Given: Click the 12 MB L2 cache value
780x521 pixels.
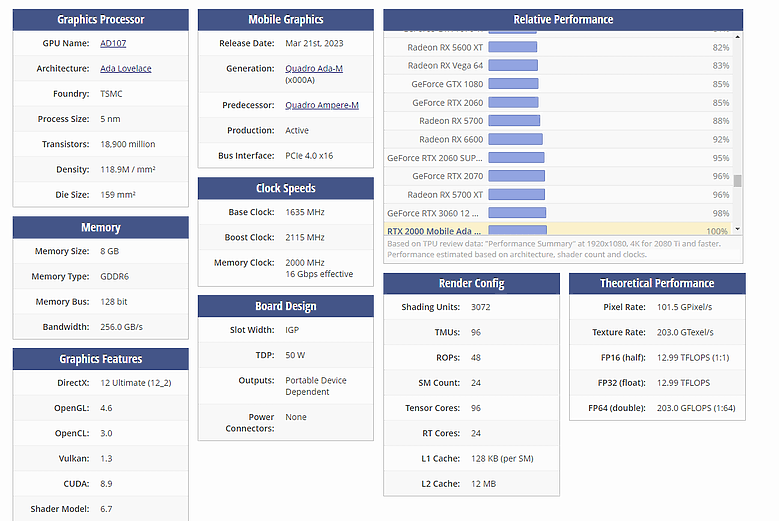Looking at the screenshot, I should 483,484.
